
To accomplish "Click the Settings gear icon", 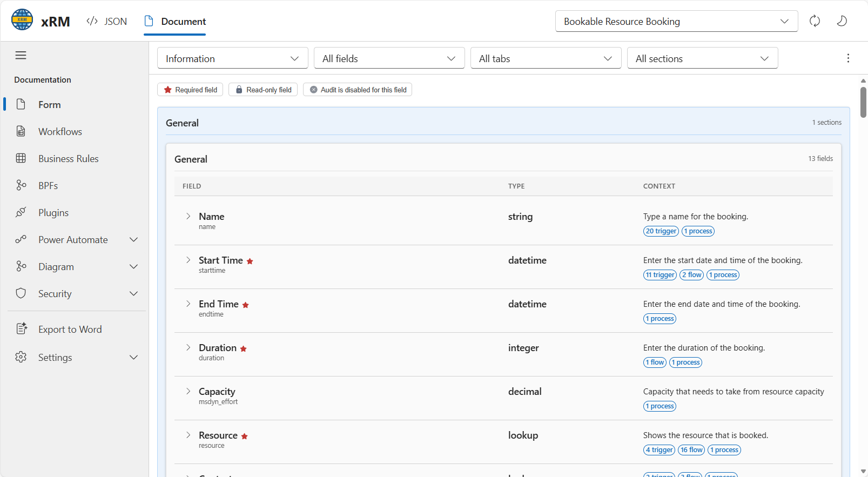I will tap(21, 357).
